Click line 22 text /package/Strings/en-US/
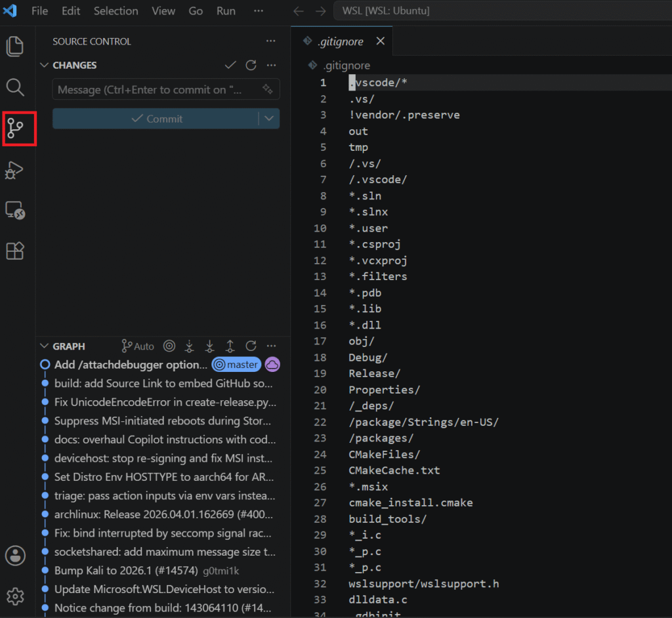Viewport: 672px width, 618px height. tap(423, 422)
